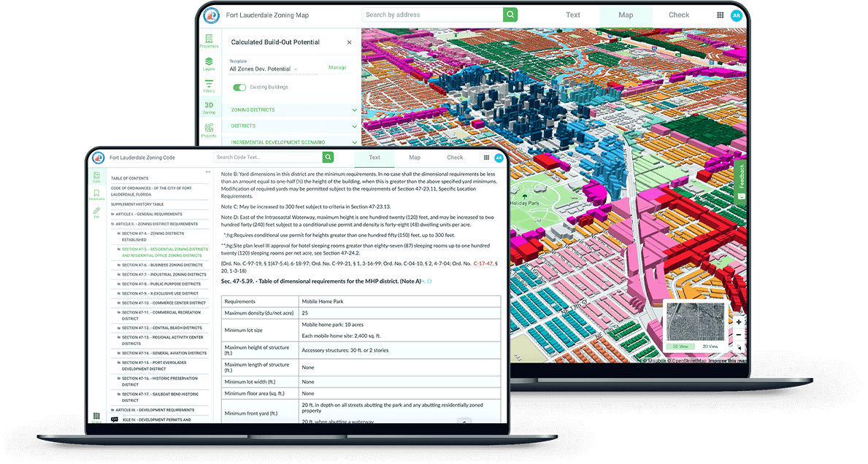Click the Manage button
Screen dimensions: 868x464
[338, 67]
